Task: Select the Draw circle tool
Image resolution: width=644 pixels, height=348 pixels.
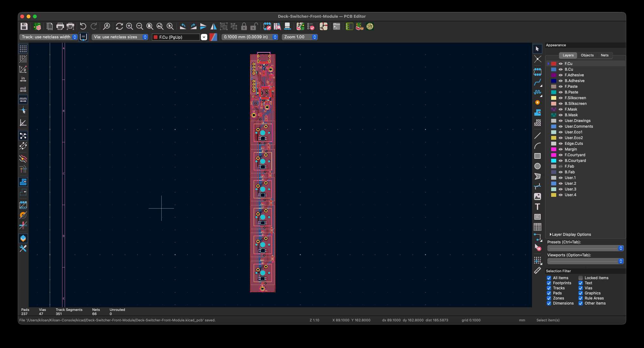Action: [x=538, y=166]
